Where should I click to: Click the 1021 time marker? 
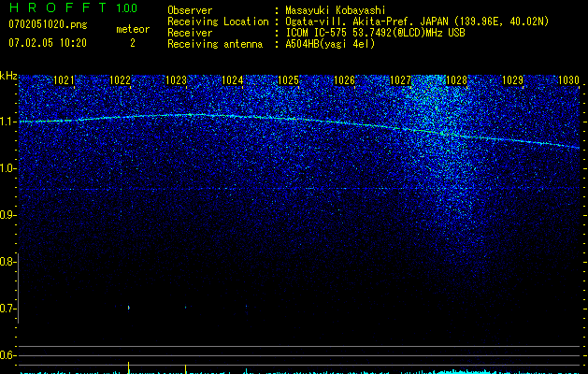[64, 80]
